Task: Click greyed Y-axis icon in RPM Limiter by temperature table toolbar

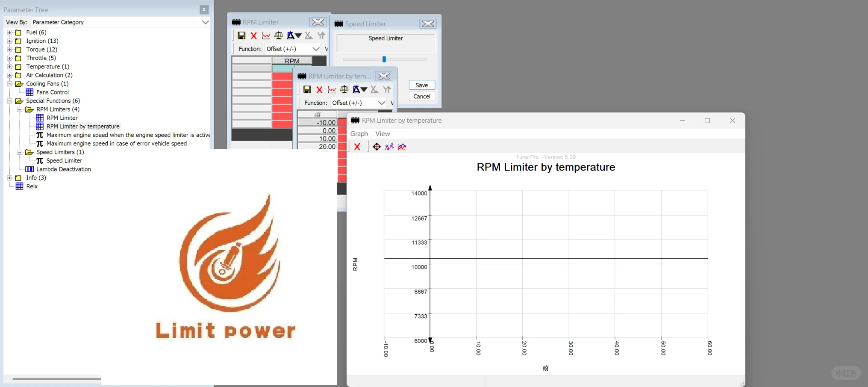Action: pyautogui.click(x=387, y=89)
